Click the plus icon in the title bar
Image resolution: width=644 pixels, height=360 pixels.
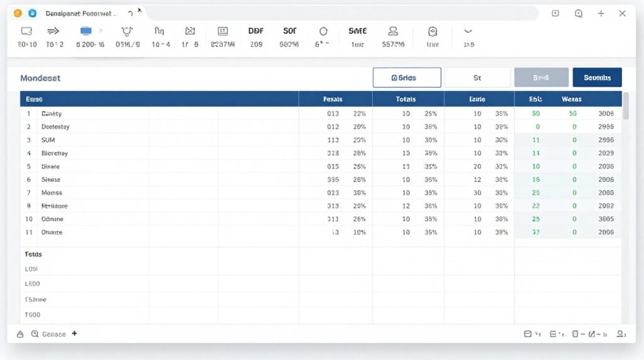tap(601, 14)
